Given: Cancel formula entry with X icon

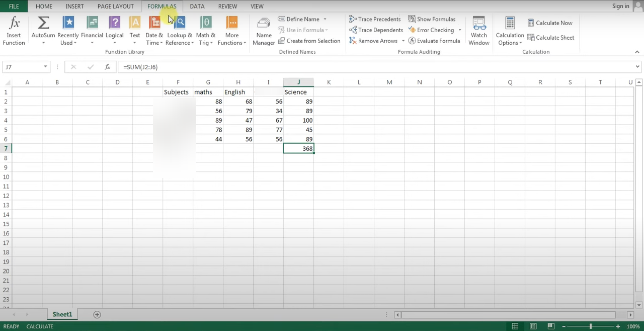Looking at the screenshot, I should [x=73, y=67].
